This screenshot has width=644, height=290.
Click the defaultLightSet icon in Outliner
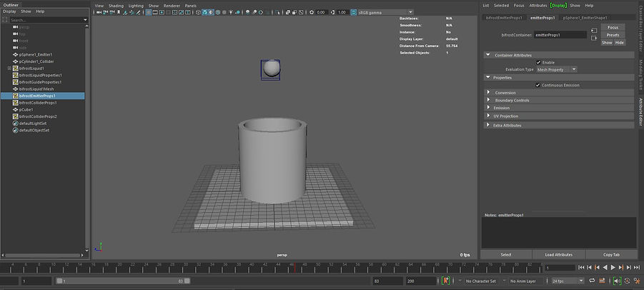click(x=16, y=124)
